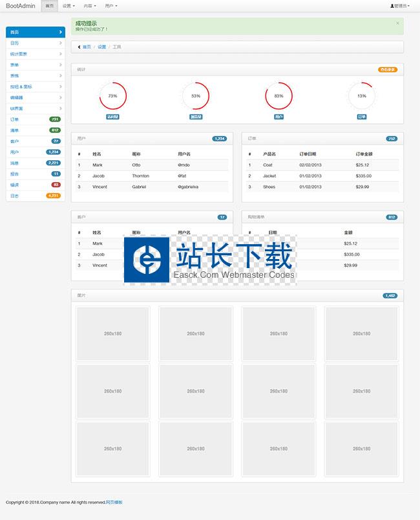Click the 812 badge in shopping list panel
Viewport: 420px width, 520px height.
click(392, 217)
